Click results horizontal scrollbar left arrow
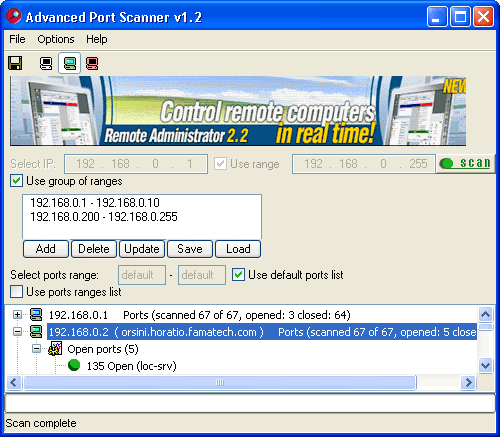 14,382
